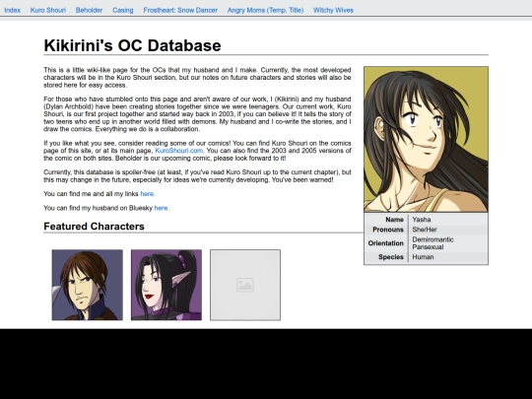Open Angry Moms (Temp. Title) page
Image resolution: width=532 pixels, height=399 pixels.
point(266,10)
